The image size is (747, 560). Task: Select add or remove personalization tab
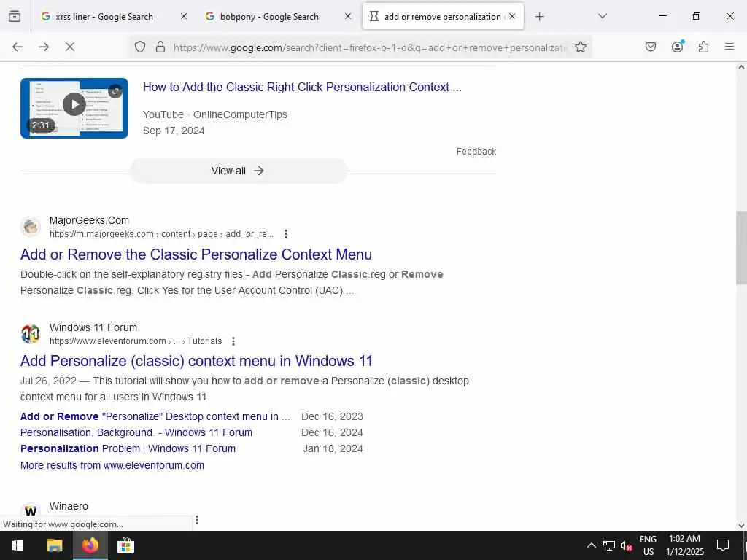tap(443, 17)
